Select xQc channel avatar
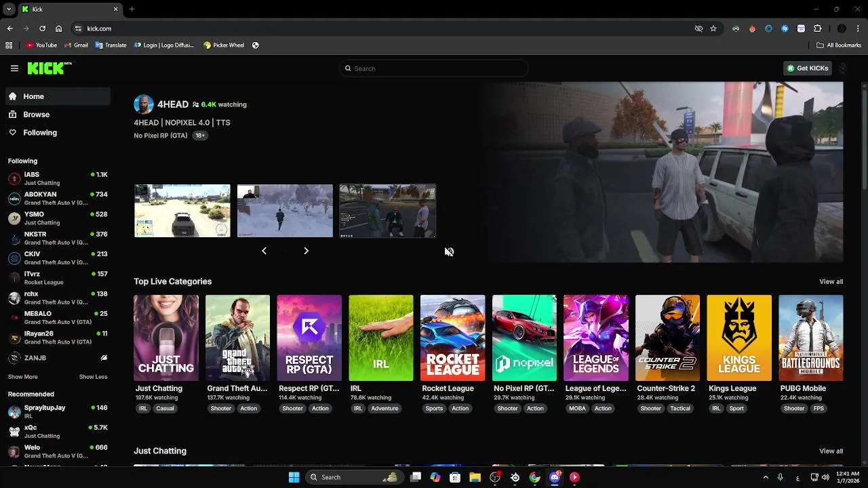868x488 pixels. [14, 432]
